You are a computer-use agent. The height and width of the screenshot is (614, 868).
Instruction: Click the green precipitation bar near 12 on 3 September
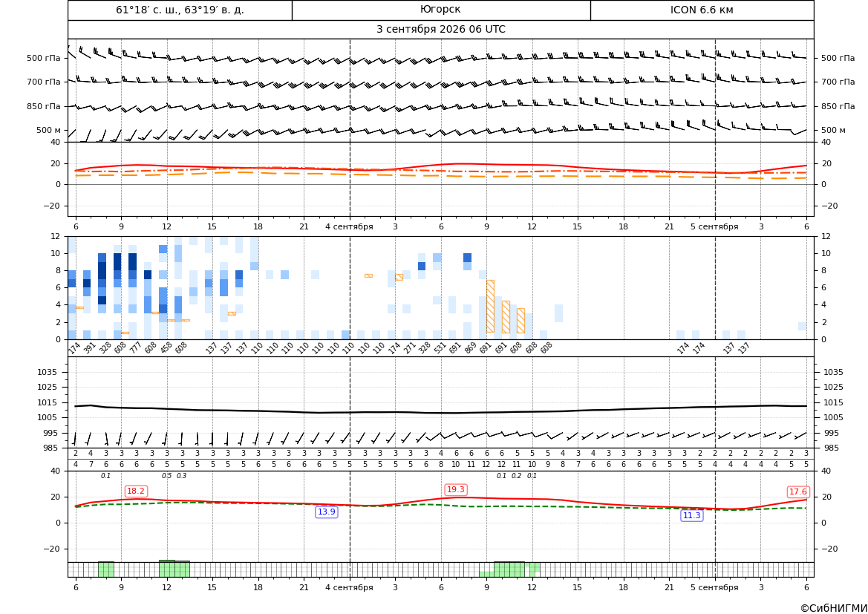[x=174, y=569]
